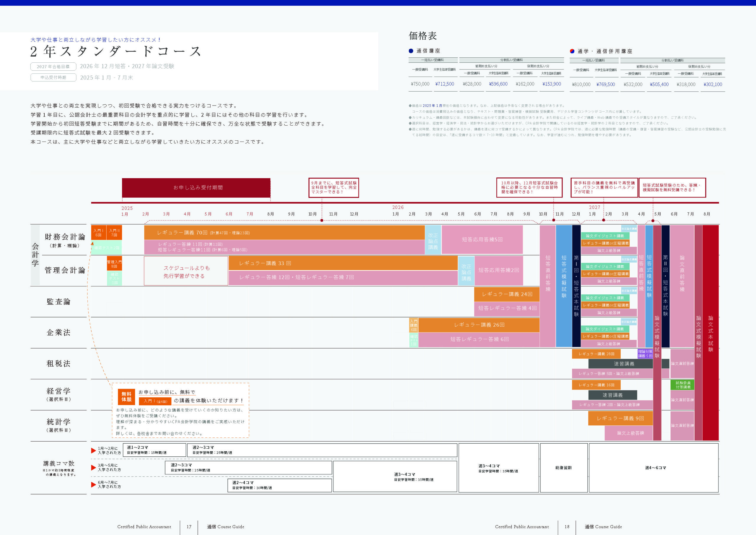The width and height of the screenshot is (756, 535).
Task: Click page number 17
Action: [x=189, y=527]
